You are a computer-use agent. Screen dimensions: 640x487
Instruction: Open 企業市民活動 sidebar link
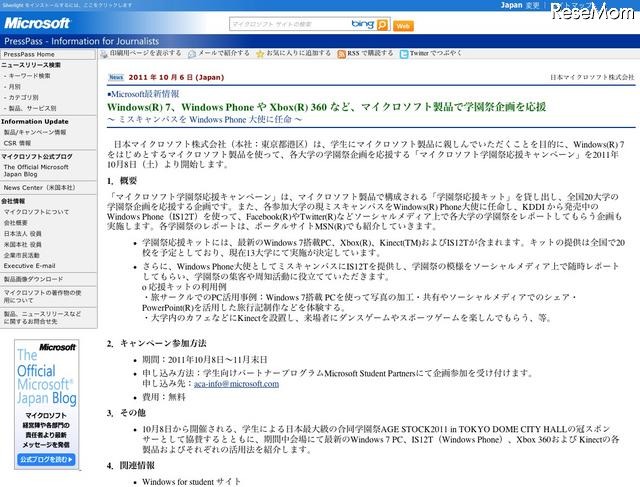coord(22,255)
